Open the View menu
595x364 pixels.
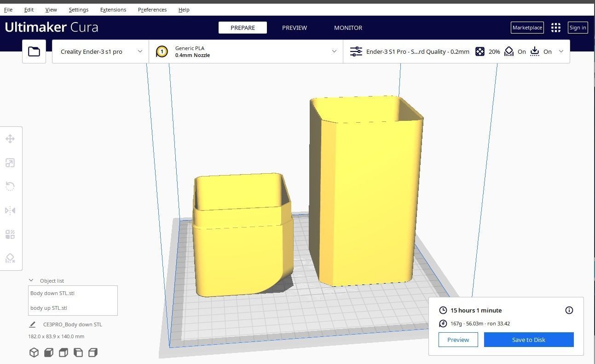51,10
